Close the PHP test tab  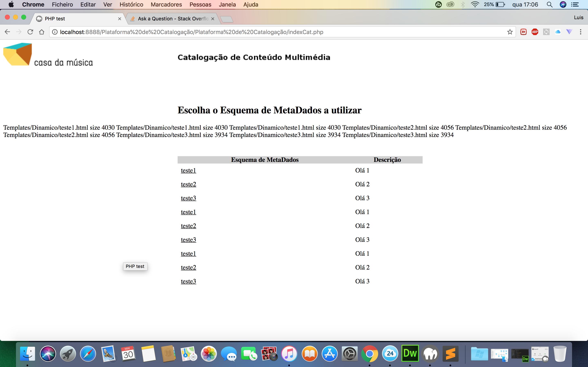pyautogui.click(x=120, y=19)
